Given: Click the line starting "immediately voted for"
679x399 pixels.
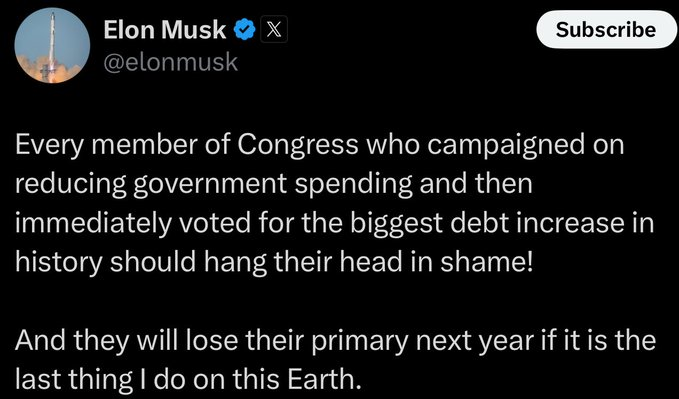Looking at the screenshot, I should [334, 222].
